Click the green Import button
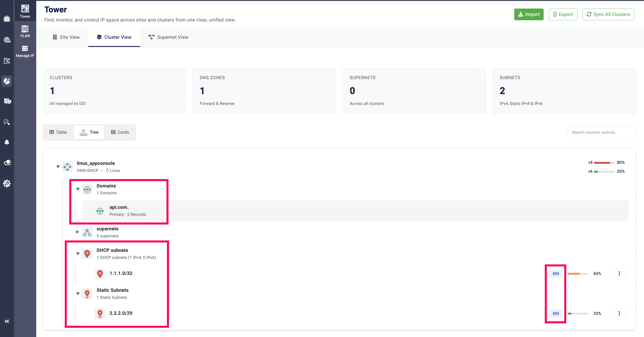 [528, 14]
